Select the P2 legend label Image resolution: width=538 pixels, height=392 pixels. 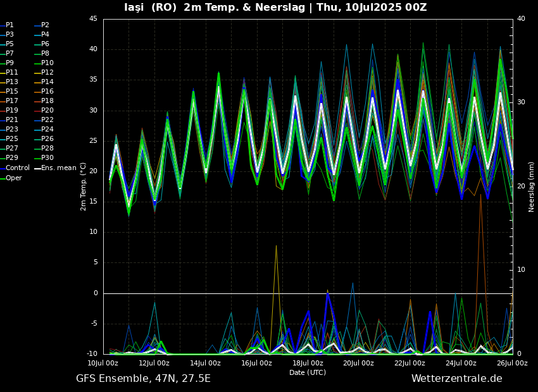(x=45, y=25)
